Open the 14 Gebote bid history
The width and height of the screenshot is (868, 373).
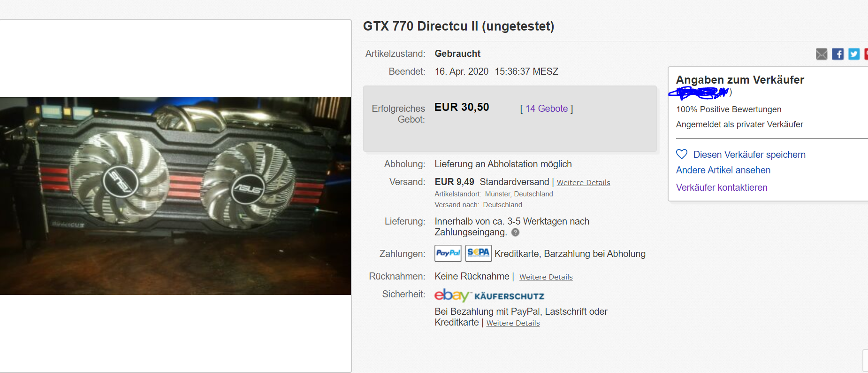tap(547, 109)
